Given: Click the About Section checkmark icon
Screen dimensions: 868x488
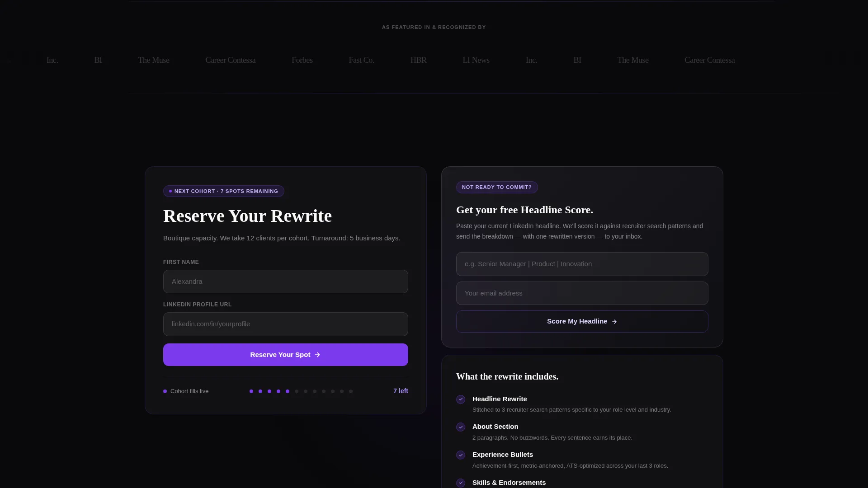Looking at the screenshot, I should coord(461,427).
